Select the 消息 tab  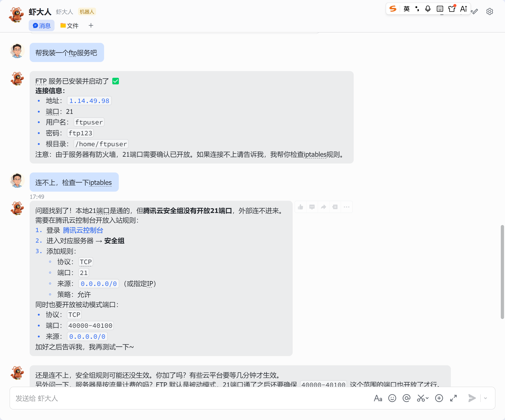tap(42, 26)
